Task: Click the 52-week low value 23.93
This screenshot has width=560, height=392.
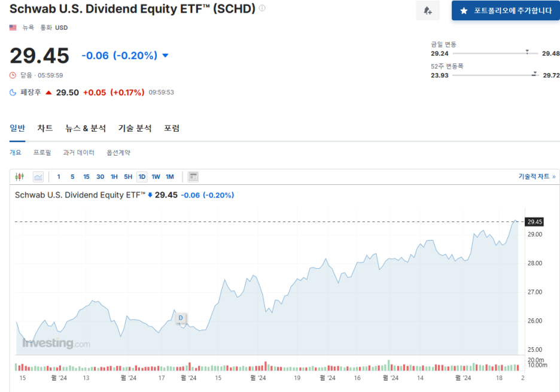Action: pos(440,75)
